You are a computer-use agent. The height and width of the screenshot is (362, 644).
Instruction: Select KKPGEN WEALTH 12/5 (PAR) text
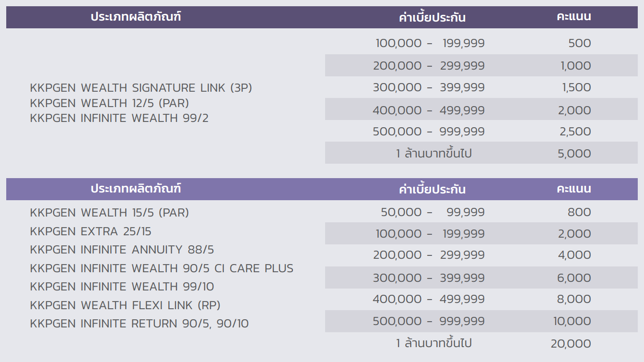(x=109, y=103)
